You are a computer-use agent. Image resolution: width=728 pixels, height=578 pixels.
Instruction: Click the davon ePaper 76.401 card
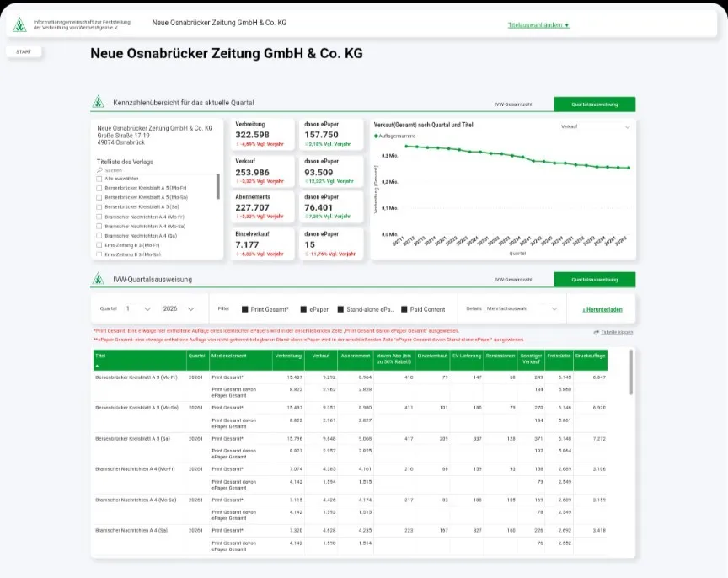(x=331, y=207)
